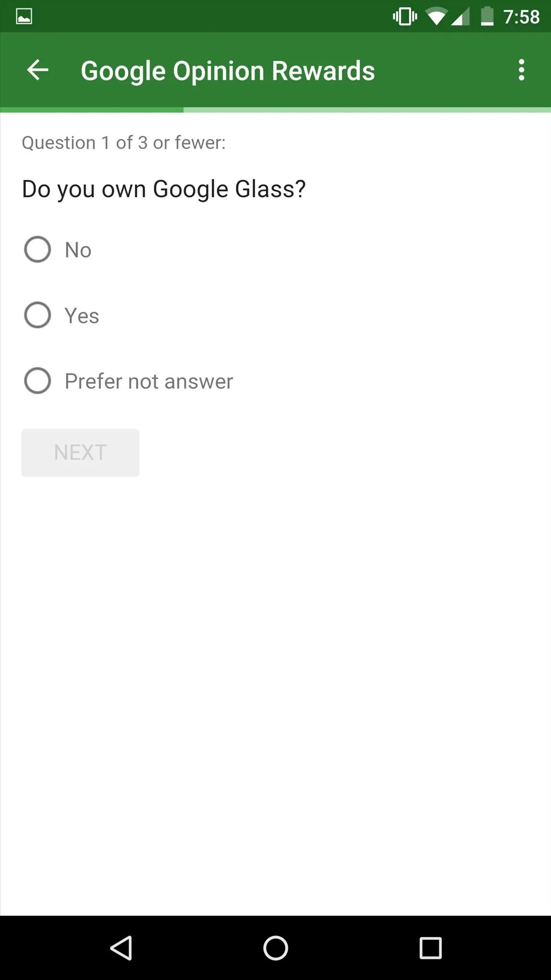Tap the cellular signal status icon
551x980 pixels.
click(460, 17)
